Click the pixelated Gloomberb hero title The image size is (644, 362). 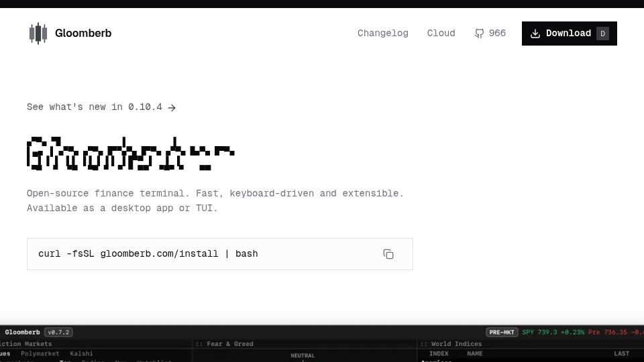coord(131,154)
